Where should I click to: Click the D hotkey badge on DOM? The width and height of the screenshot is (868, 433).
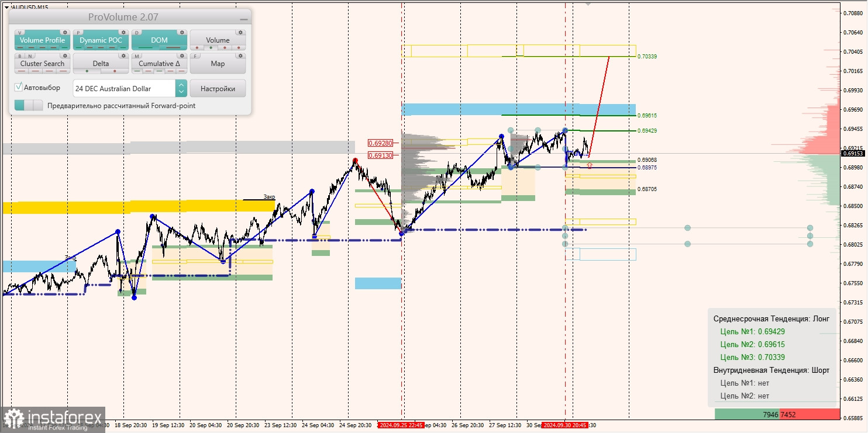137,33
